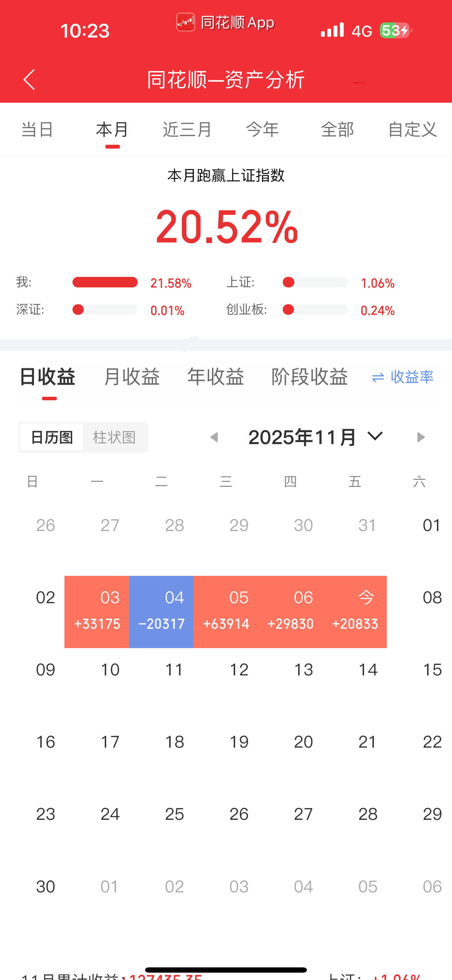The image size is (452, 980).
Task: Tap greyed previous-month day 31
Action: 368,525
